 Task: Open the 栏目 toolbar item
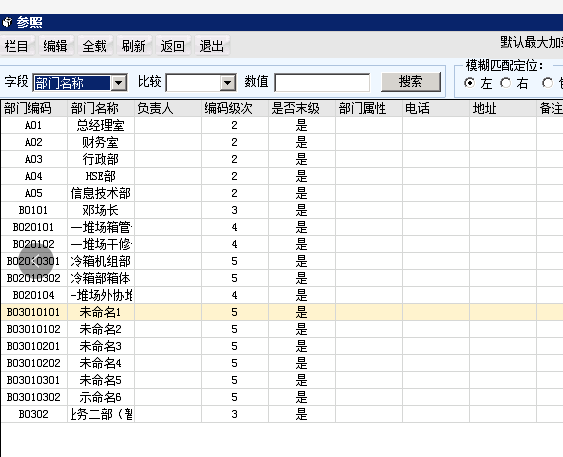(x=17, y=46)
